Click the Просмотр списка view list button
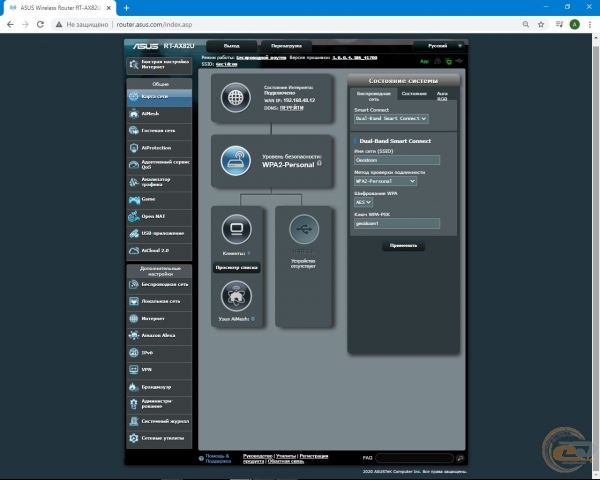Viewport: 600px width, 480px height. click(236, 268)
